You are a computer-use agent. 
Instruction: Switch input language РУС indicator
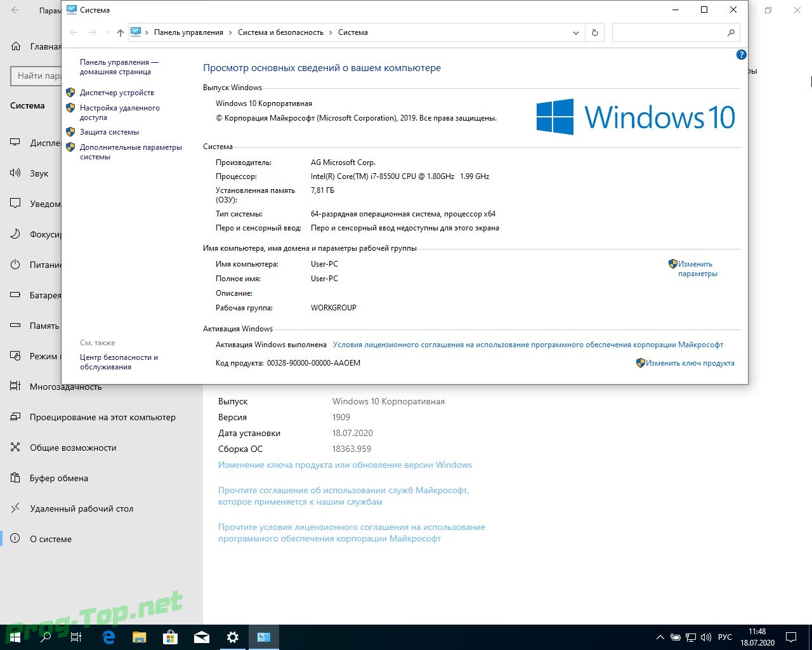pos(725,637)
